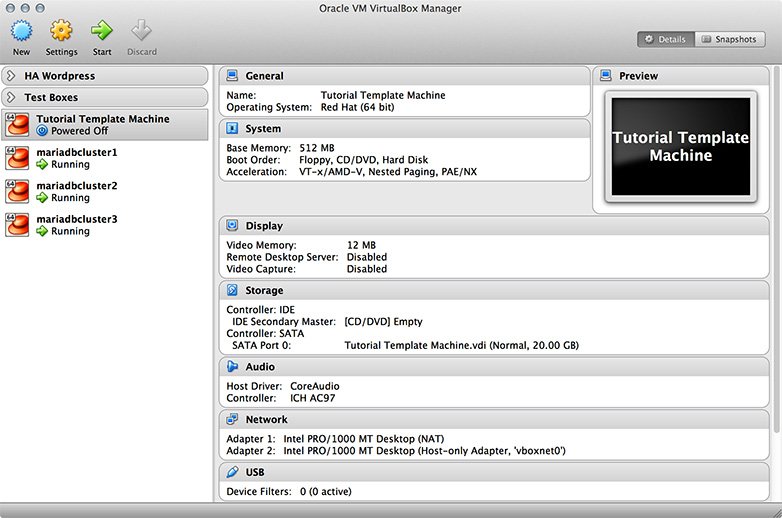Click the Discard toolbar icon

click(141, 32)
